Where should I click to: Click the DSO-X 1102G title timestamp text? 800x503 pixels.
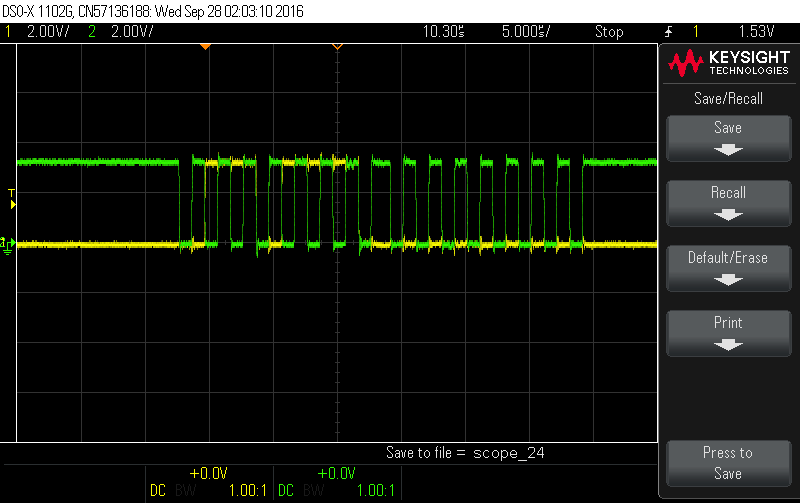coord(153,11)
